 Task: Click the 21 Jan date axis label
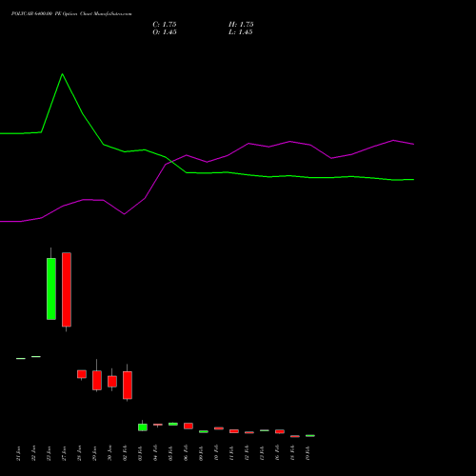[x=18, y=453]
